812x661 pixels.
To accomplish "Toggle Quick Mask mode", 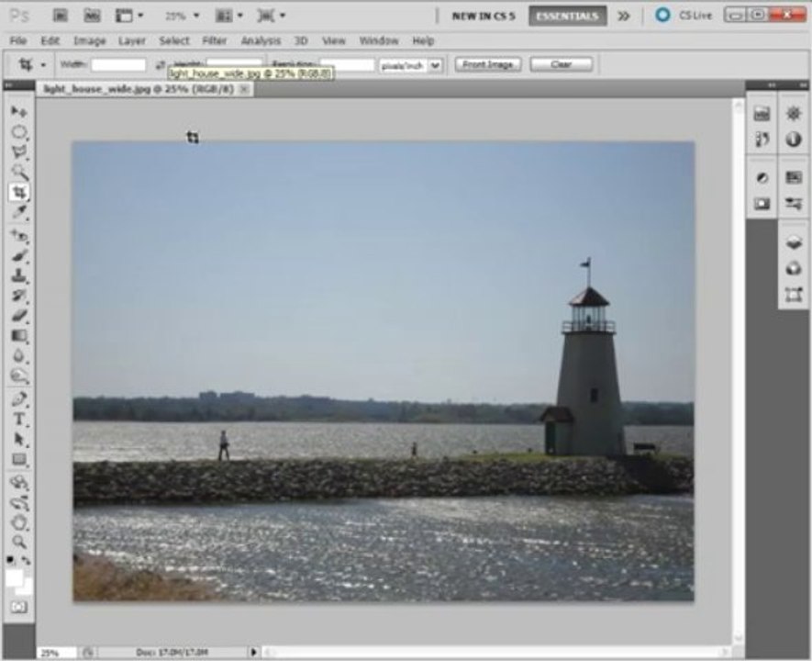I will tap(19, 607).
